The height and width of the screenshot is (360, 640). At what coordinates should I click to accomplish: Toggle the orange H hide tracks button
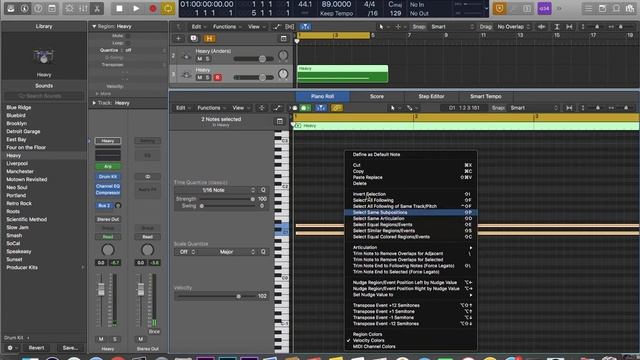tap(209, 38)
